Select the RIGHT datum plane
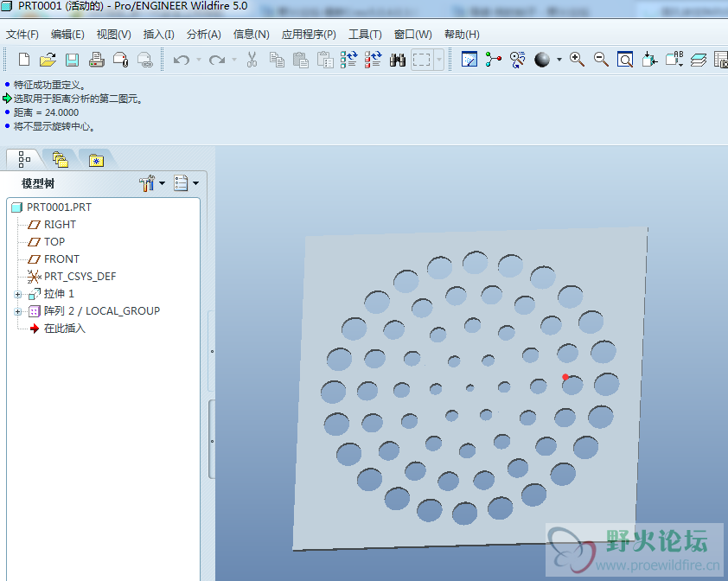The image size is (728, 581). pos(60,225)
